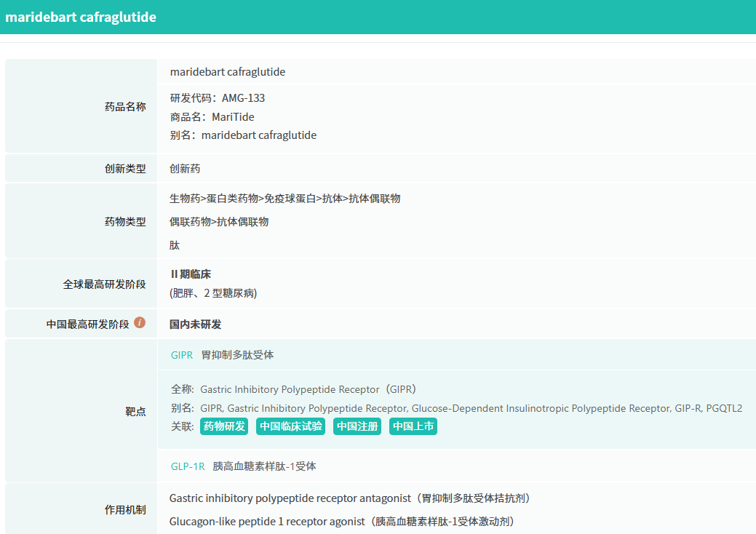Click the GIP receptor antagonist mechanism line
Viewport: 756px width, 534px height.
pos(349,498)
